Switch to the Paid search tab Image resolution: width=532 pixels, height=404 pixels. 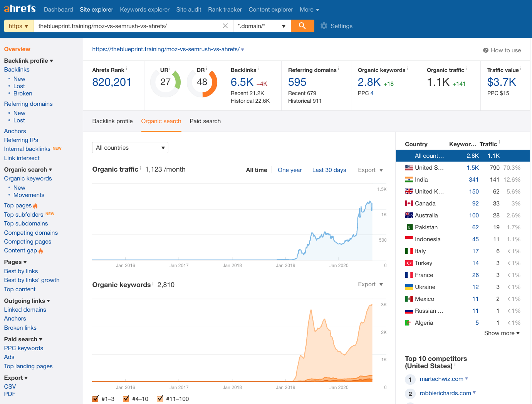pyautogui.click(x=205, y=121)
